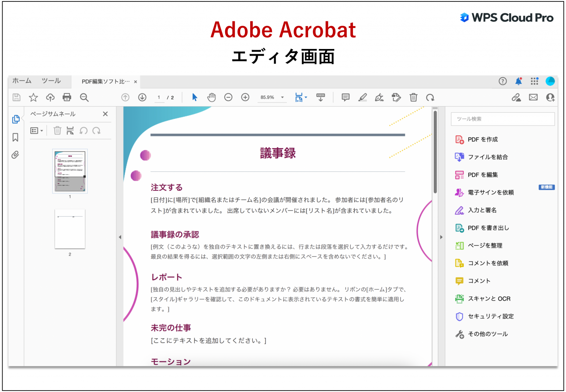The image size is (566, 392).
Task: Open the zoom percentage dropdown
Action: [282, 97]
